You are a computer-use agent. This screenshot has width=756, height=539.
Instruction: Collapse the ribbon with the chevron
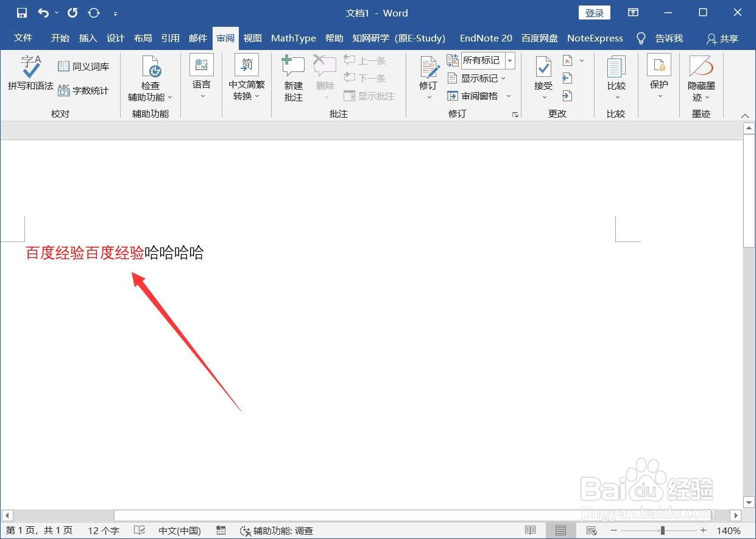[x=745, y=115]
